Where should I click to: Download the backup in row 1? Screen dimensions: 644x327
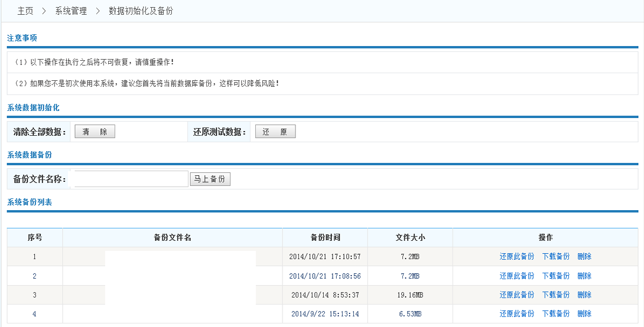coord(555,257)
